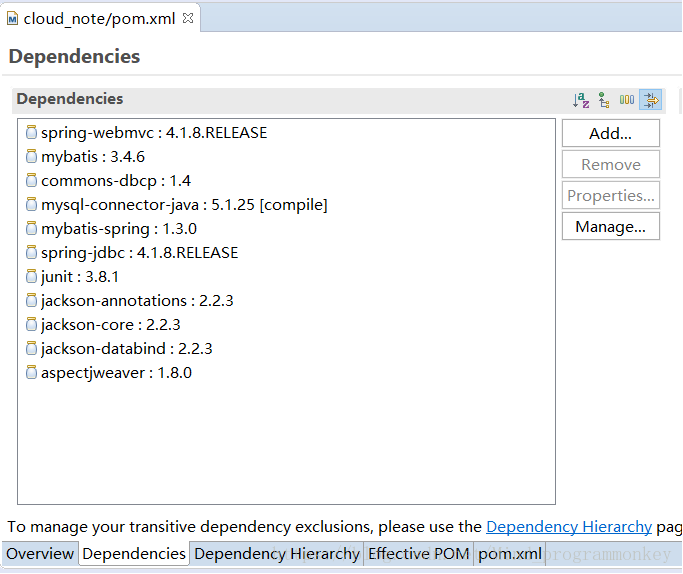
Task: Click the Add... button
Action: point(611,133)
